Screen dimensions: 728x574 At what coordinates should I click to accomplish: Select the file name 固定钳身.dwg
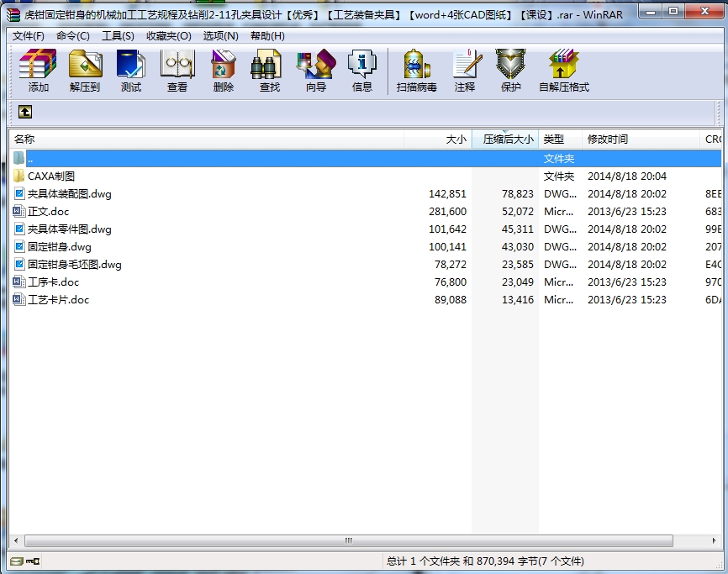click(60, 246)
